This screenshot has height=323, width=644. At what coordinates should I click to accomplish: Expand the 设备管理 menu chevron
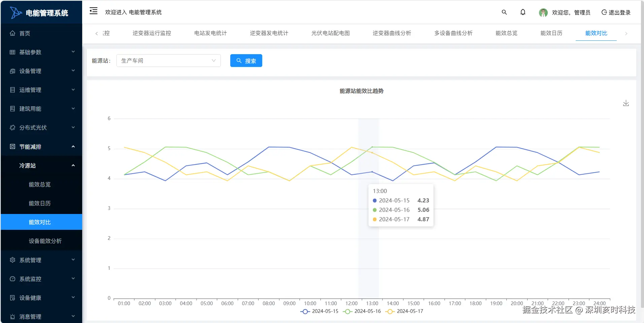click(x=73, y=71)
